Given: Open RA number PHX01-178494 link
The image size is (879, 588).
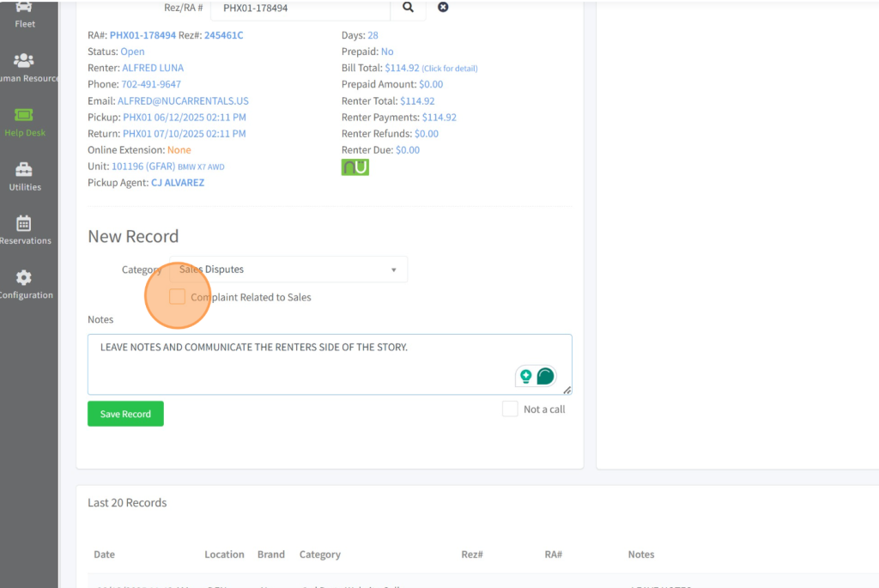Looking at the screenshot, I should pyautogui.click(x=142, y=35).
